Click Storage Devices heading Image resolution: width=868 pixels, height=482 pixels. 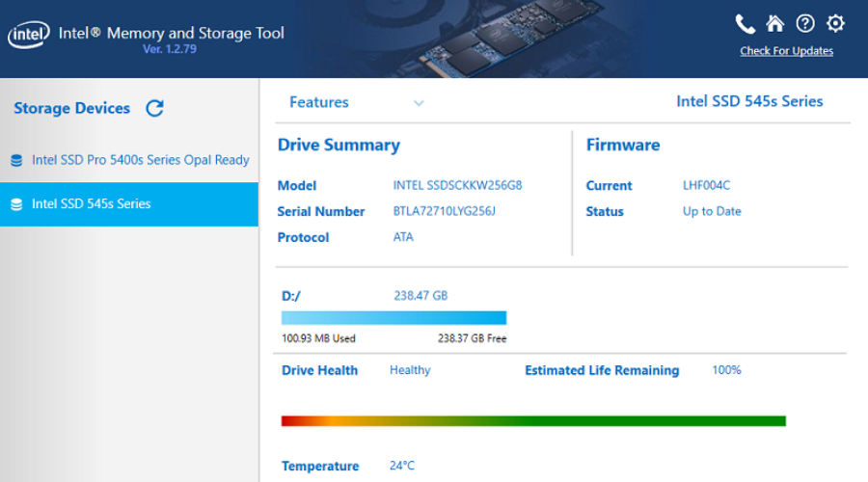tap(72, 108)
